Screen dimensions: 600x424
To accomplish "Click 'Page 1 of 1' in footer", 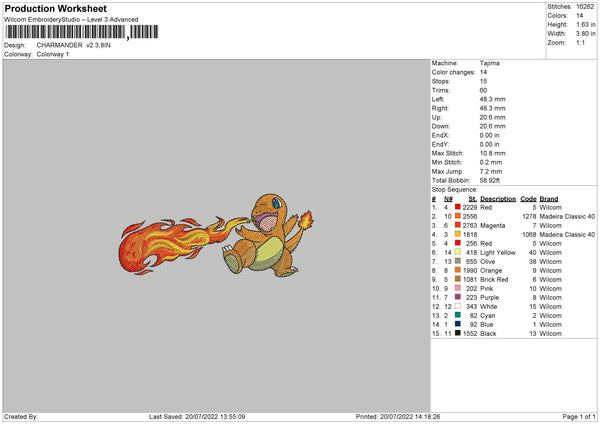I will click(579, 416).
